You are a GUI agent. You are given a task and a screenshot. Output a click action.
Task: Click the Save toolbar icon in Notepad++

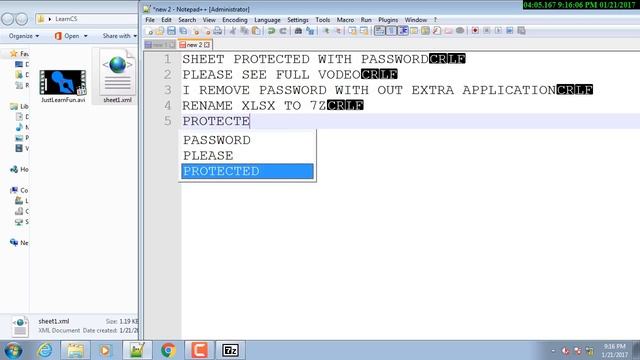tap(171, 31)
